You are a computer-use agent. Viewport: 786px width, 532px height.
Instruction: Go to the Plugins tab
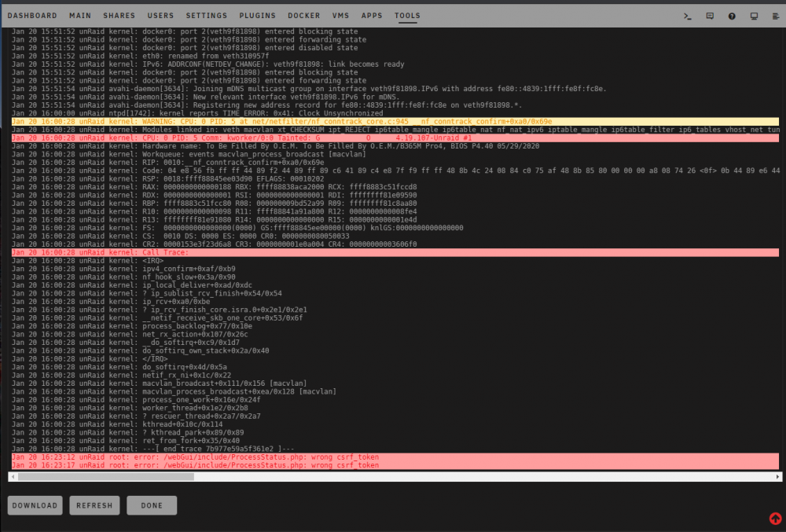point(258,16)
